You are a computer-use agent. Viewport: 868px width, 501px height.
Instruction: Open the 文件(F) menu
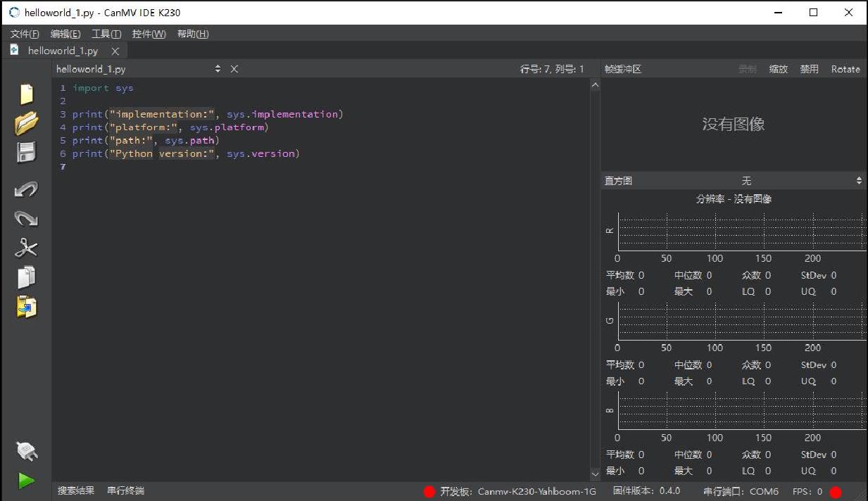click(25, 34)
